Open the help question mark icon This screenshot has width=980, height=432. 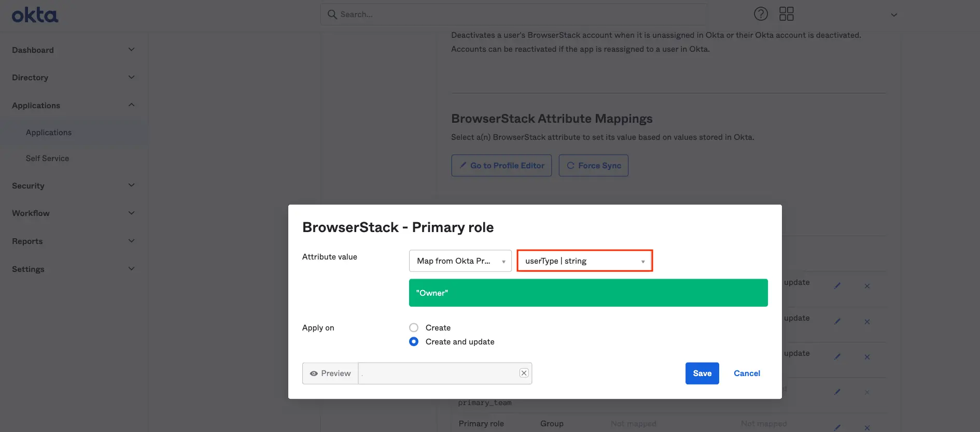(x=761, y=14)
